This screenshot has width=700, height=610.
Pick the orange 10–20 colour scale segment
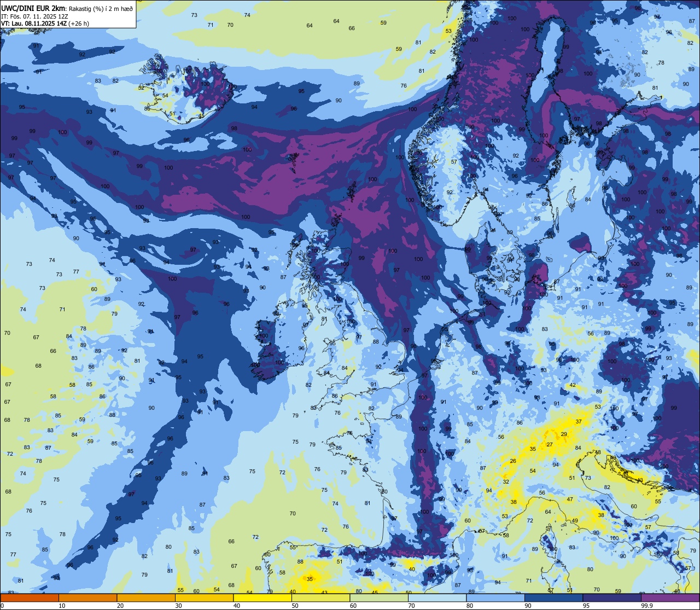point(87,597)
